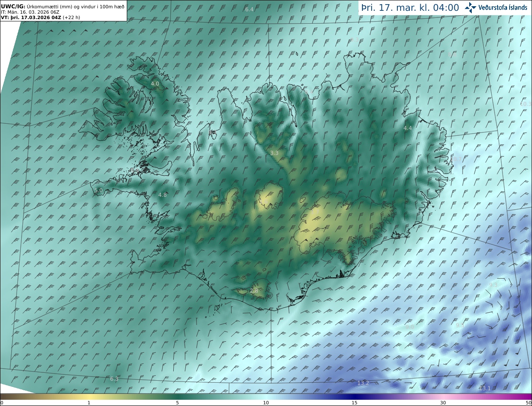Select the 10.7 value off east coast

[456, 159]
